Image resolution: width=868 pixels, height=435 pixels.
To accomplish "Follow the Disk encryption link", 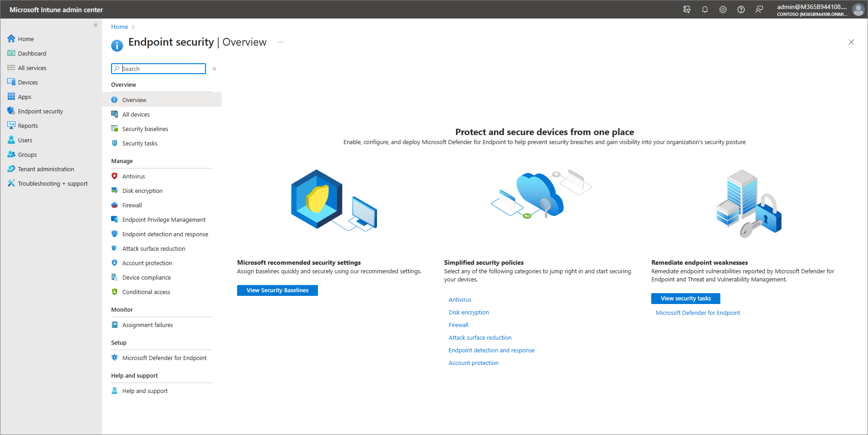I will 468,312.
